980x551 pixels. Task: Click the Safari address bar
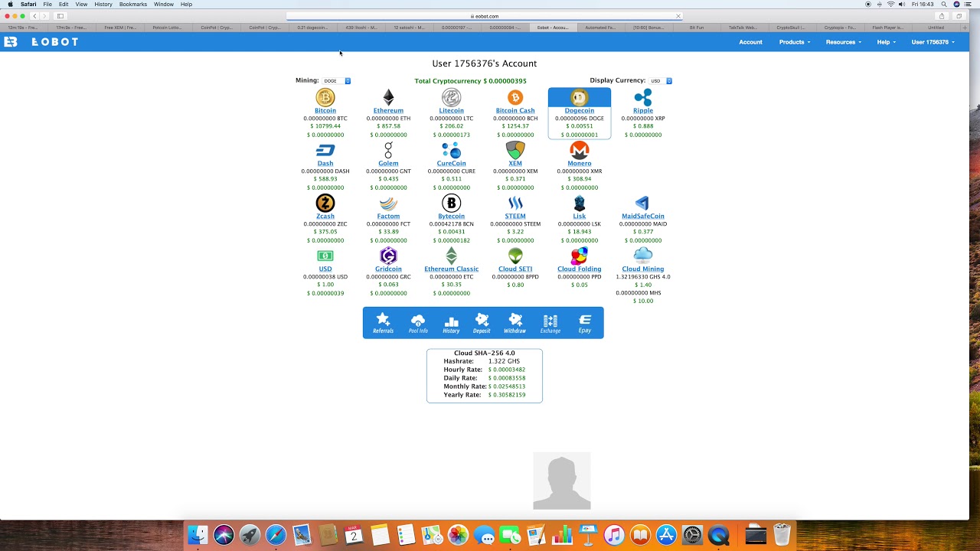[486, 16]
